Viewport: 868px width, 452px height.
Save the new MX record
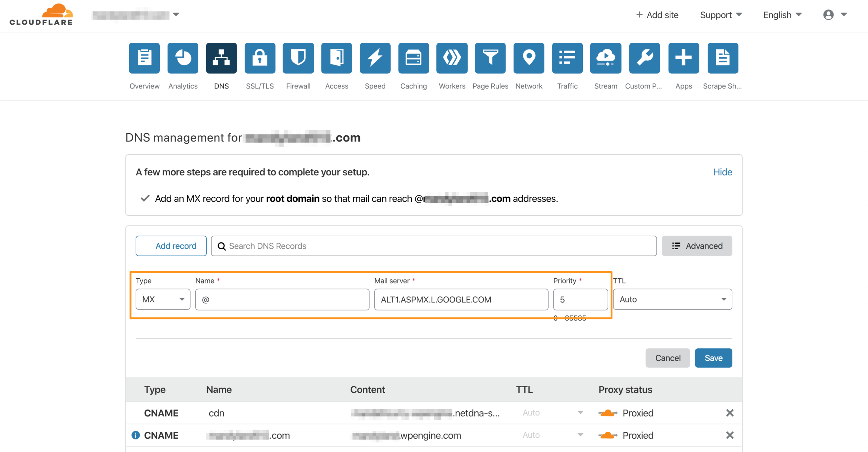pos(713,358)
